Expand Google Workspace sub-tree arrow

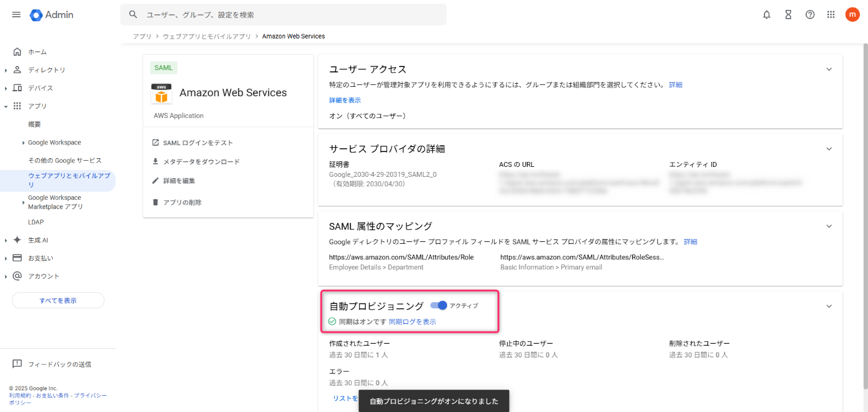24,143
